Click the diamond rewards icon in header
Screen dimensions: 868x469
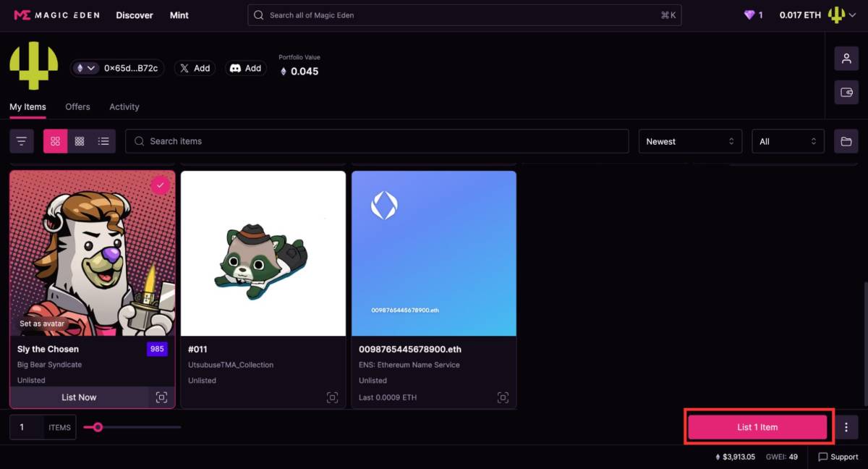point(749,15)
